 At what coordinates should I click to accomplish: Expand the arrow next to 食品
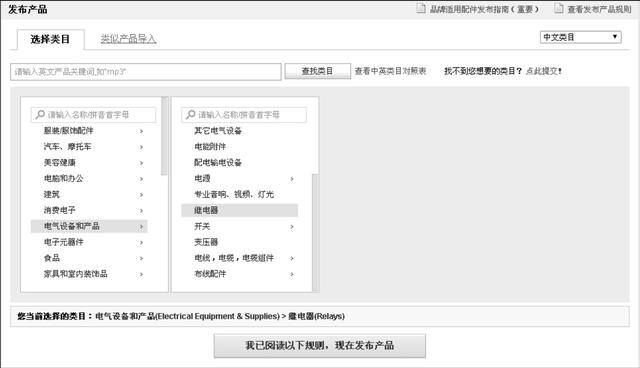(141, 258)
